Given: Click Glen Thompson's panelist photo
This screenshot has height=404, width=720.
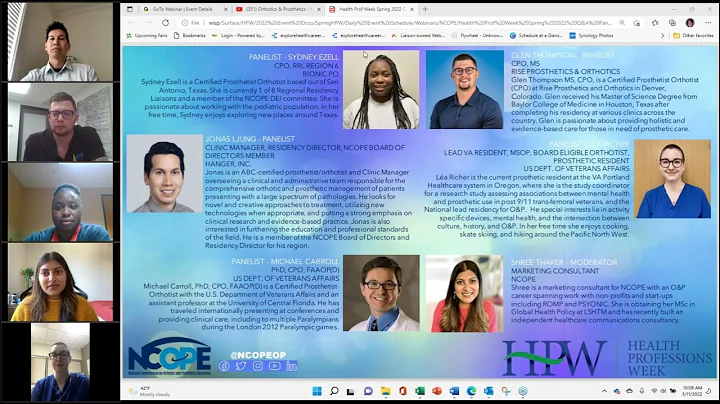Looking at the screenshot, I should (x=465, y=90).
